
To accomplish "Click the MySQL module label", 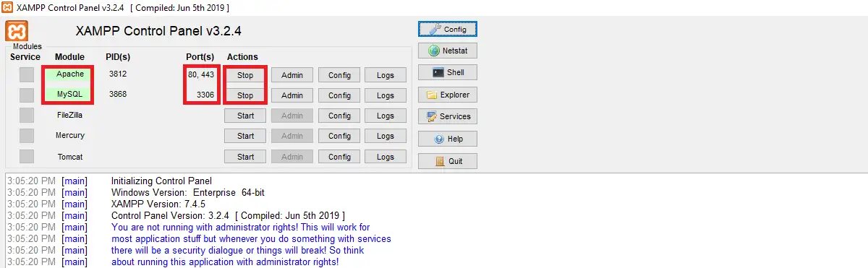I will pos(70,95).
